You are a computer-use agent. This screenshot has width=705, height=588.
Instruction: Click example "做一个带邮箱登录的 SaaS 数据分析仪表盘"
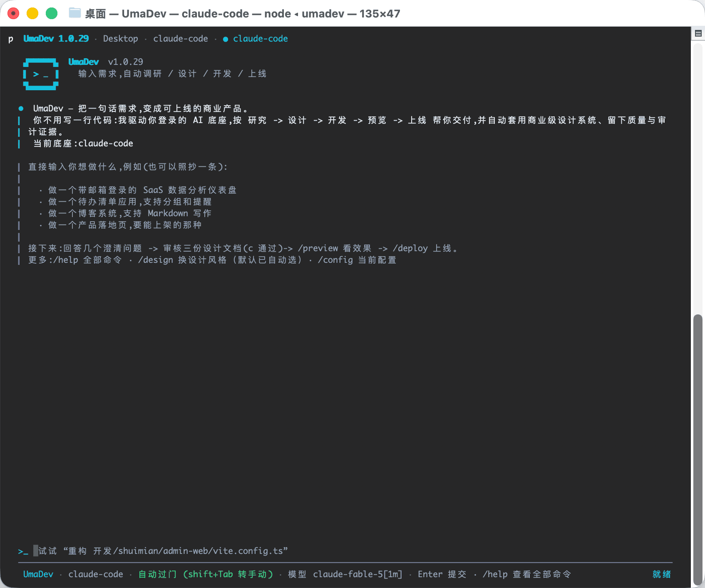[142, 190]
